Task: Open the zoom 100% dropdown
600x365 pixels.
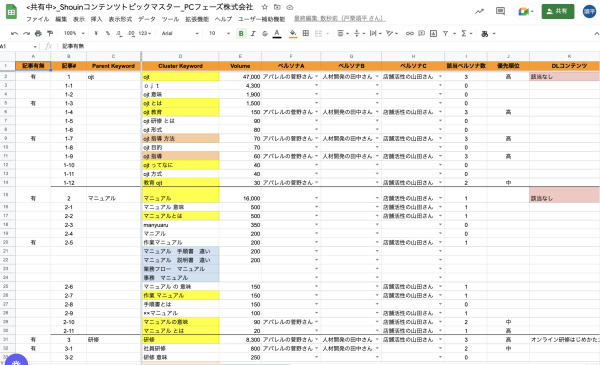Action: pos(74,34)
